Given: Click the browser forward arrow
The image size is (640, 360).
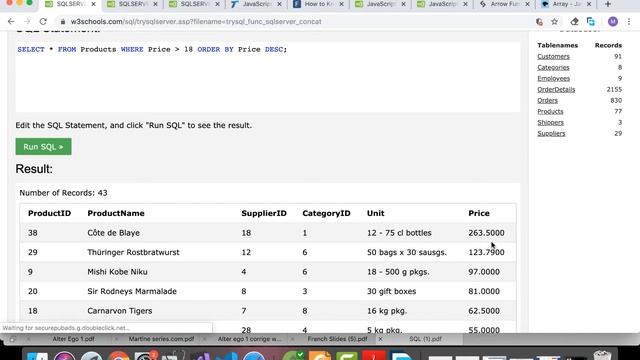Looking at the screenshot, I should (27, 22).
